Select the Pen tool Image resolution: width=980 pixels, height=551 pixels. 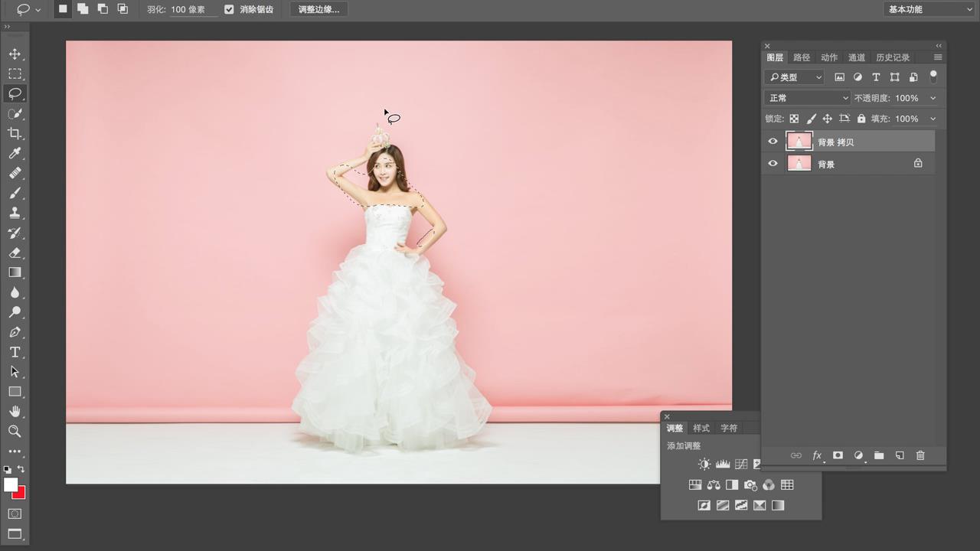(x=15, y=332)
